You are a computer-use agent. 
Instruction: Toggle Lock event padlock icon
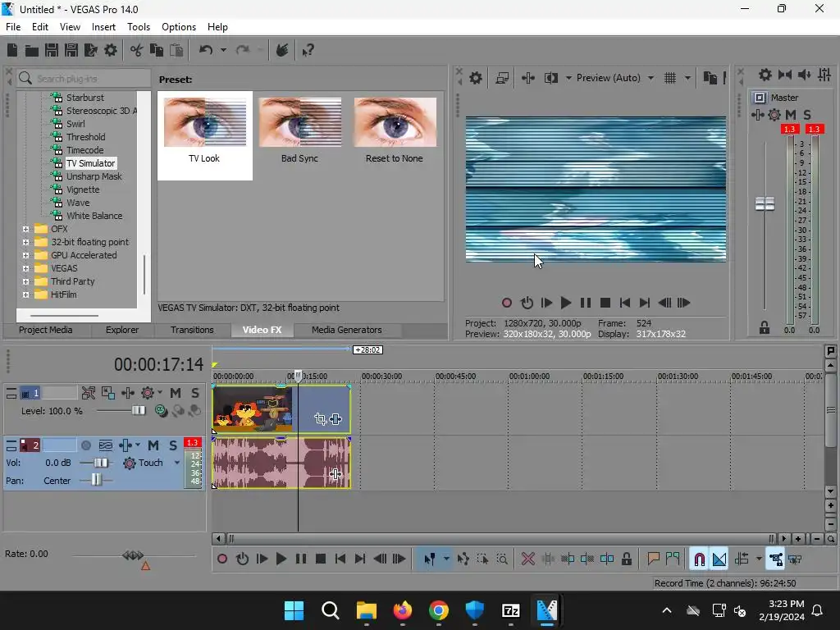tap(626, 559)
